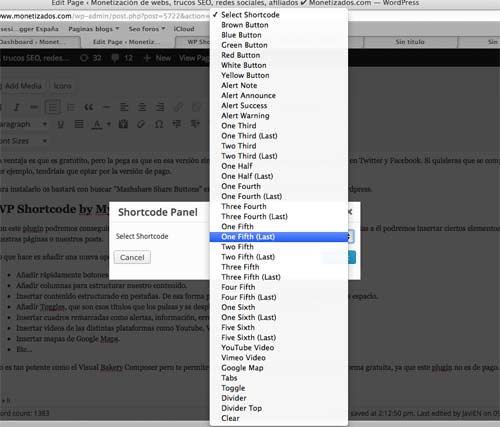
Task: Align text right in editor toolbar
Action: 160,107
